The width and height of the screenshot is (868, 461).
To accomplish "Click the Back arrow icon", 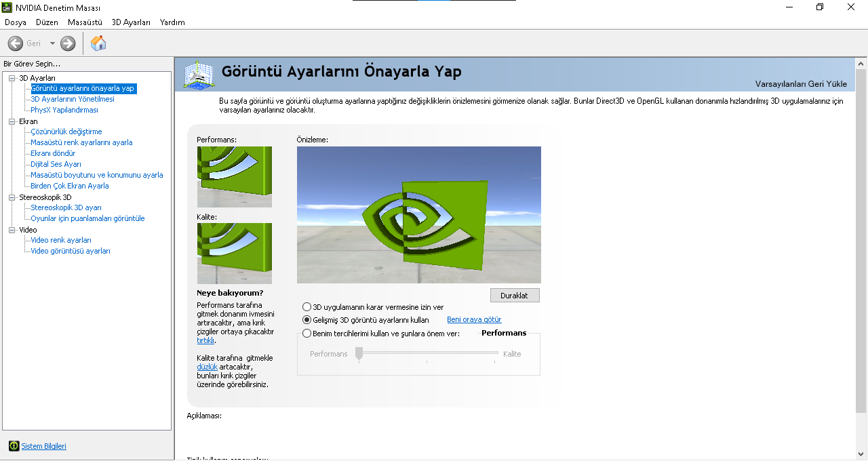I will pyautogui.click(x=16, y=43).
